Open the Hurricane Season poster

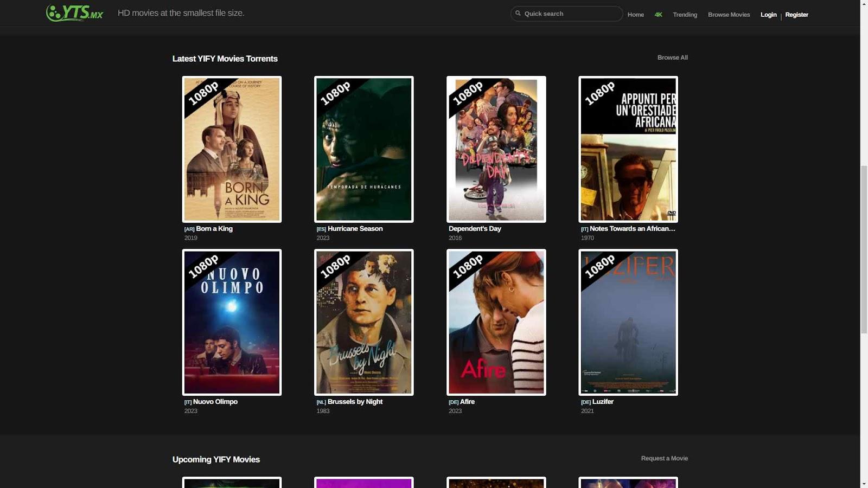(x=363, y=149)
